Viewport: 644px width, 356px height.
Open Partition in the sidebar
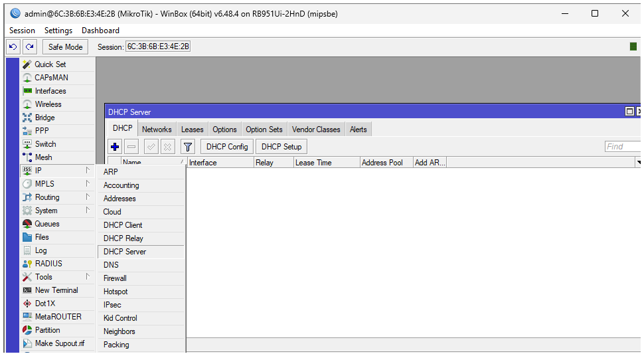(x=58, y=330)
